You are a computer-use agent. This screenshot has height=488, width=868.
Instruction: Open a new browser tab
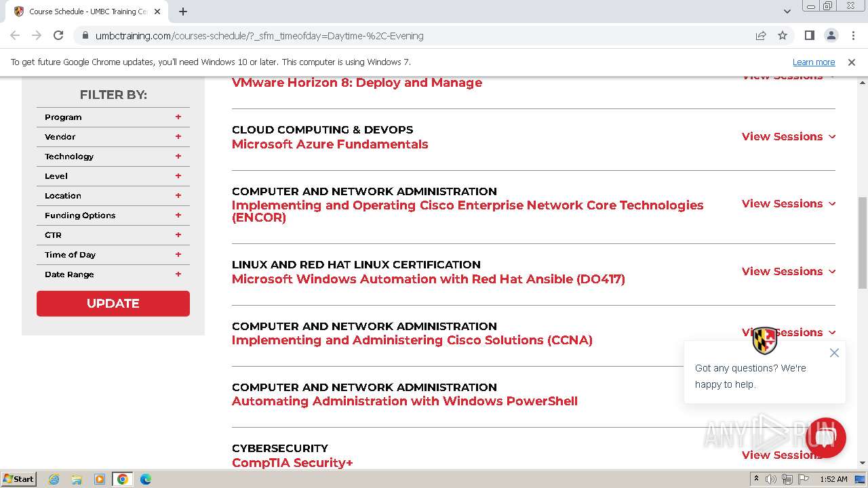coord(183,12)
